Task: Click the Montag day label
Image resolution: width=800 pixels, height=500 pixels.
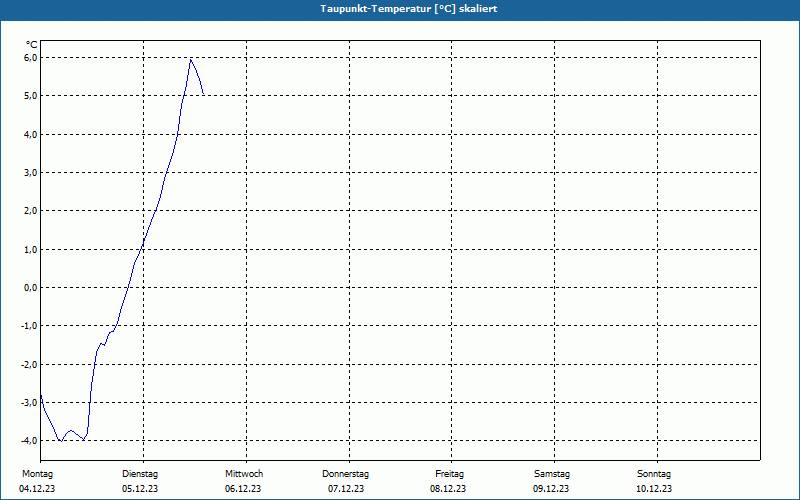Action: [37, 474]
